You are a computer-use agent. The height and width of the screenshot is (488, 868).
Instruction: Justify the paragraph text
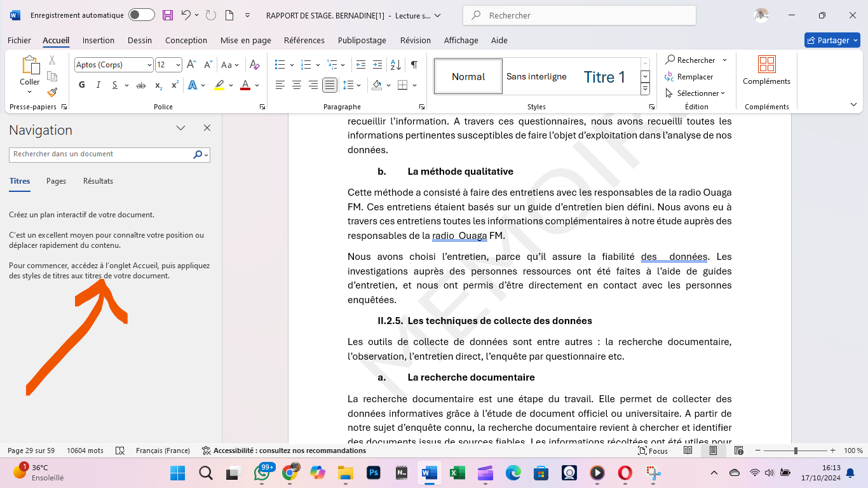(330, 85)
